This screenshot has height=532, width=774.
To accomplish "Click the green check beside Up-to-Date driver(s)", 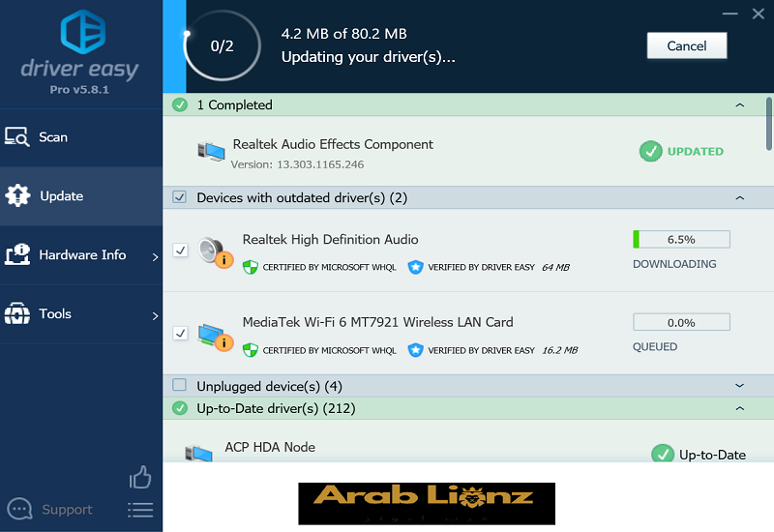I will 180,408.
